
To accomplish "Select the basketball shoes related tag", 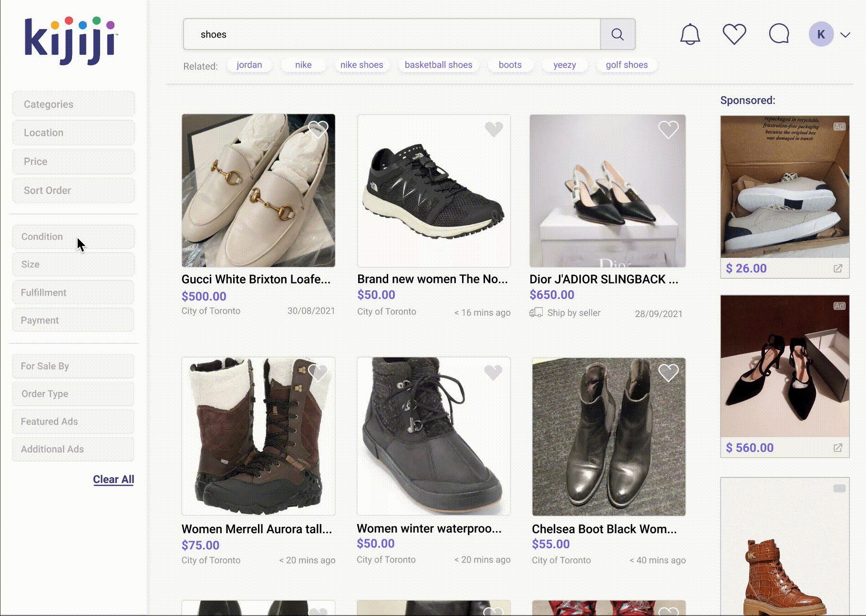I will point(438,65).
